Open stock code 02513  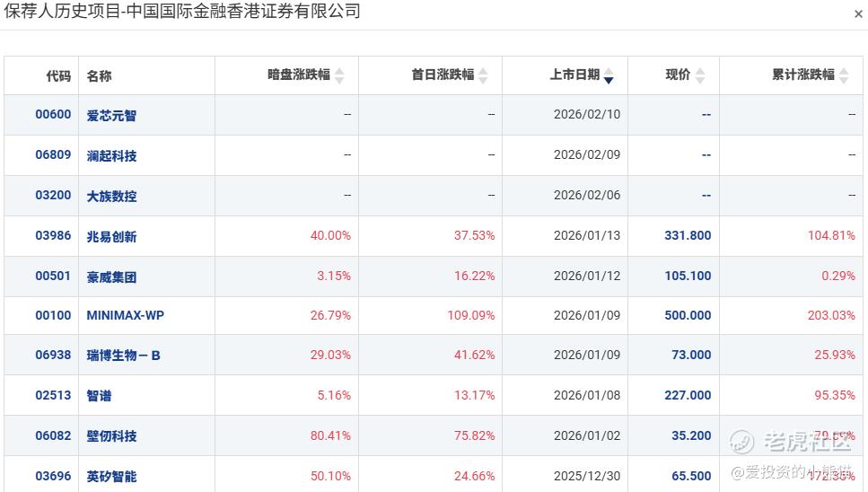[x=53, y=396]
